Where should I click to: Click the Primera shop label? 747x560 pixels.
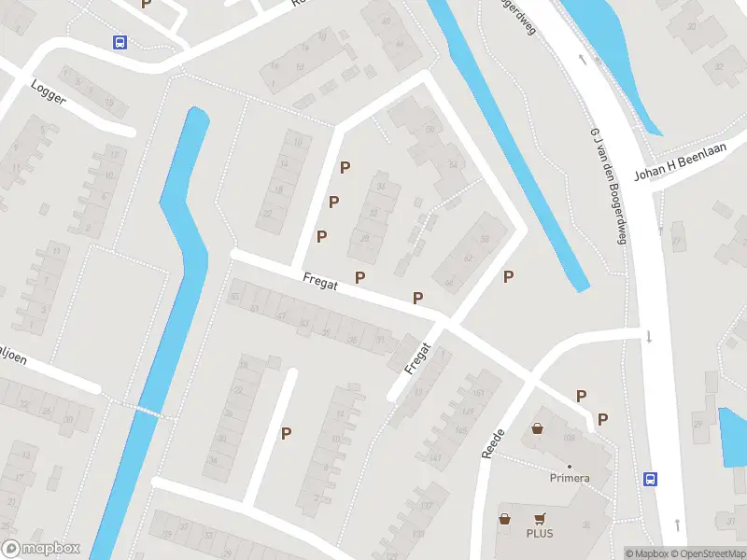tap(570, 478)
